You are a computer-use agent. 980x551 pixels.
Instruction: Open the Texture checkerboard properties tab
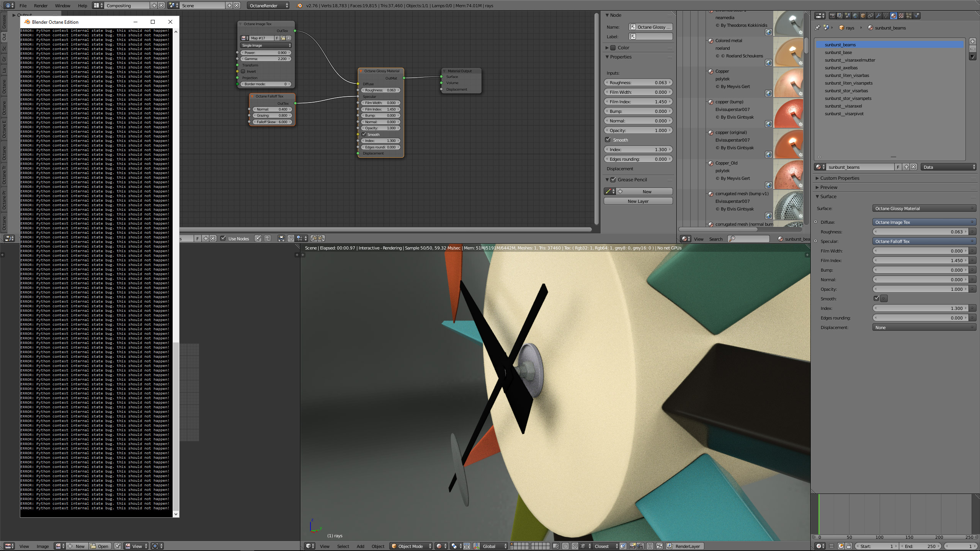[x=901, y=16]
